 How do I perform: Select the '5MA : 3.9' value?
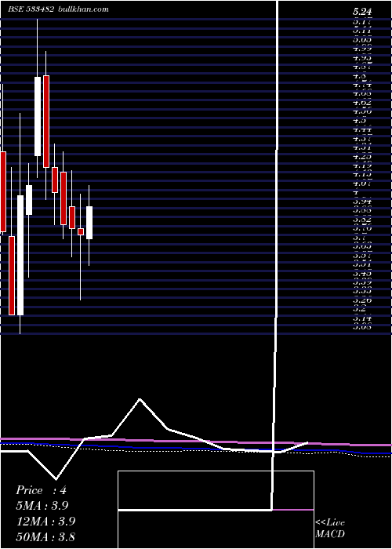[42, 506]
